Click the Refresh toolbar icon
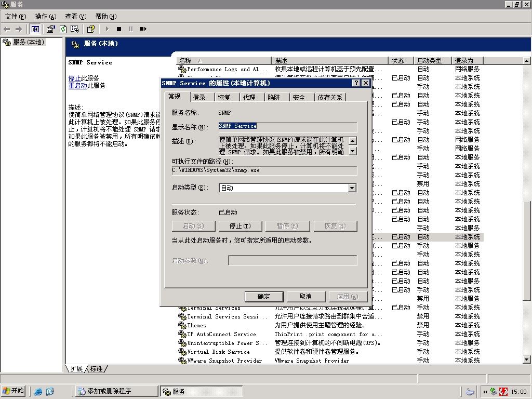 click(63, 29)
